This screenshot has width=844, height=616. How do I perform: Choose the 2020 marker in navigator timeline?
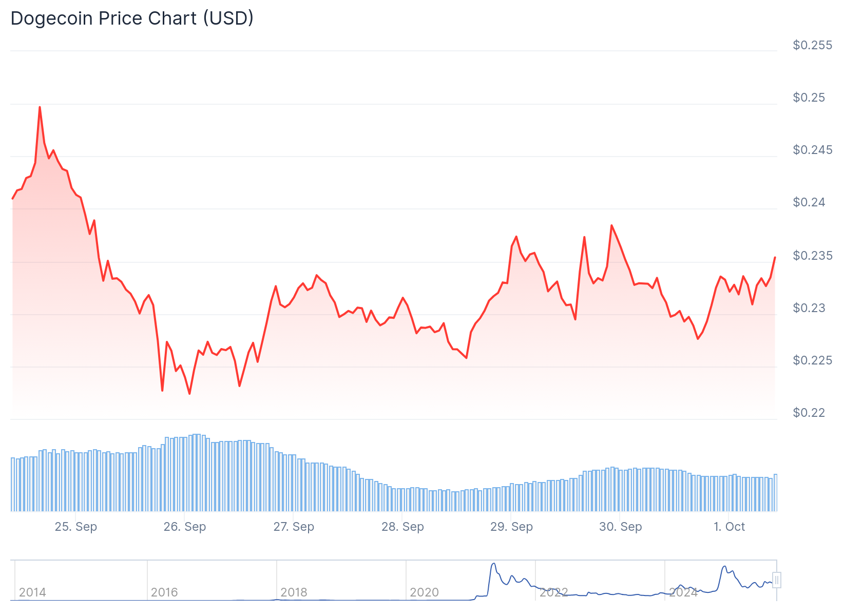point(424,592)
